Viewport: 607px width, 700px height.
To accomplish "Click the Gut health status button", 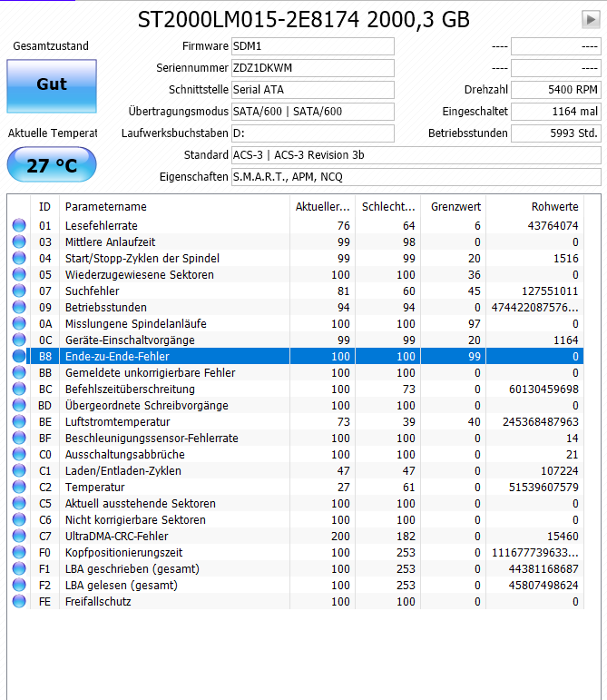I will pos(52,85).
